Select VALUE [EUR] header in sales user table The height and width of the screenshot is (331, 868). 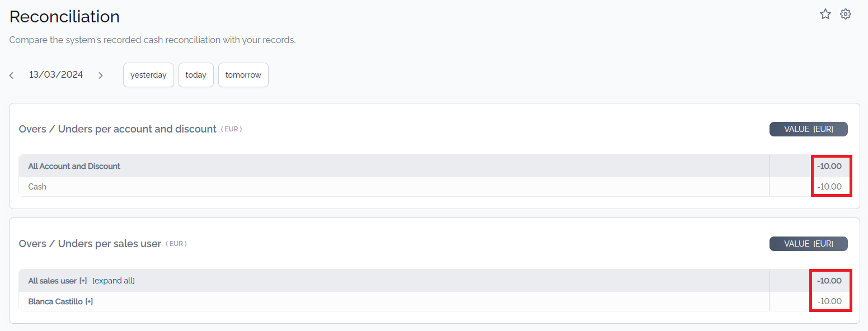pos(809,244)
